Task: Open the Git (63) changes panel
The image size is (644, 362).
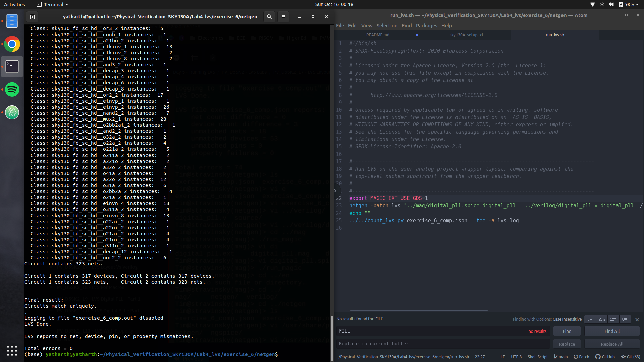Action: [x=631, y=357]
